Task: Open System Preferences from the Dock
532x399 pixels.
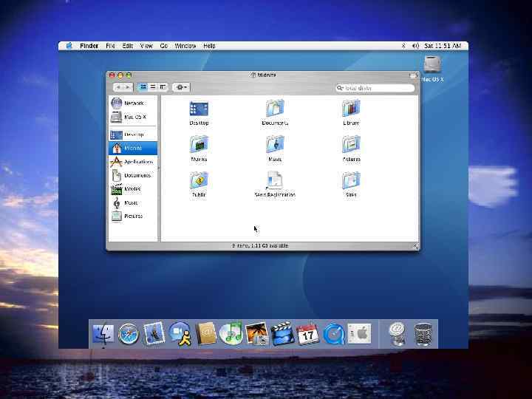Action: [360, 334]
